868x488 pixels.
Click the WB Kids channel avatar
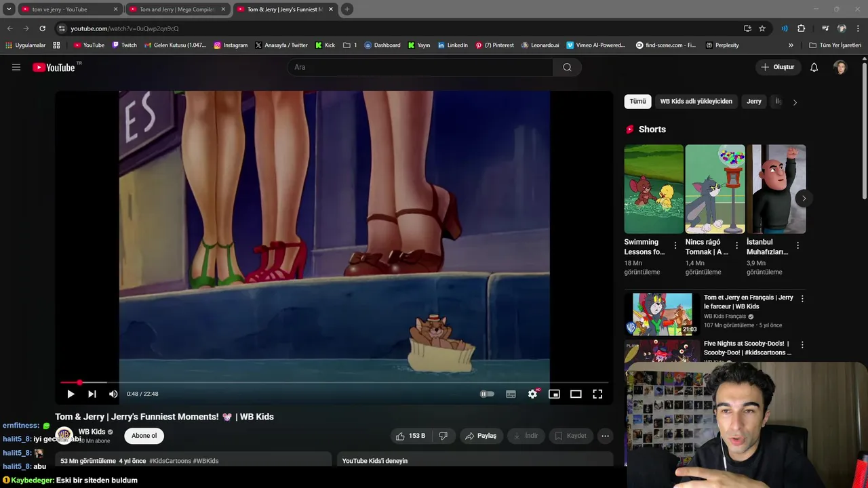click(64, 435)
